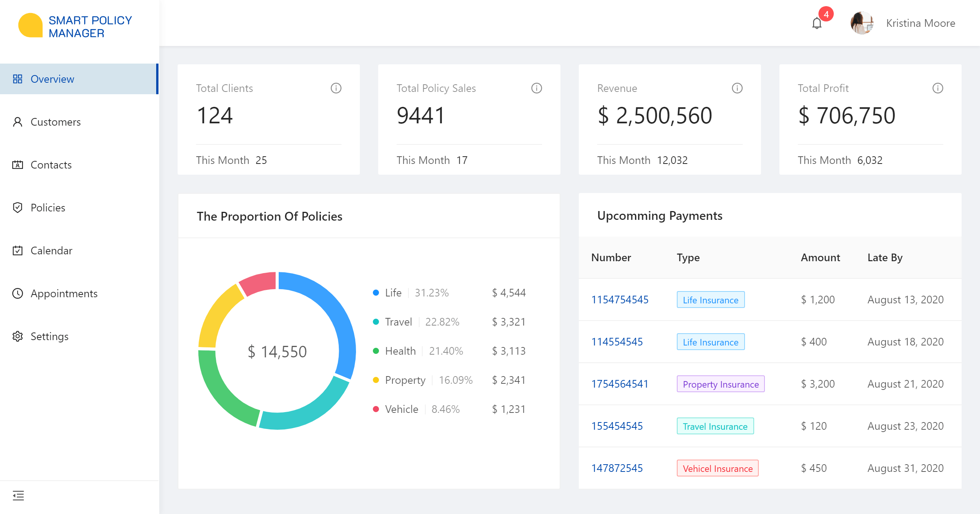Image resolution: width=980 pixels, height=514 pixels.
Task: Click the Travel Insurance tag
Action: (x=715, y=426)
